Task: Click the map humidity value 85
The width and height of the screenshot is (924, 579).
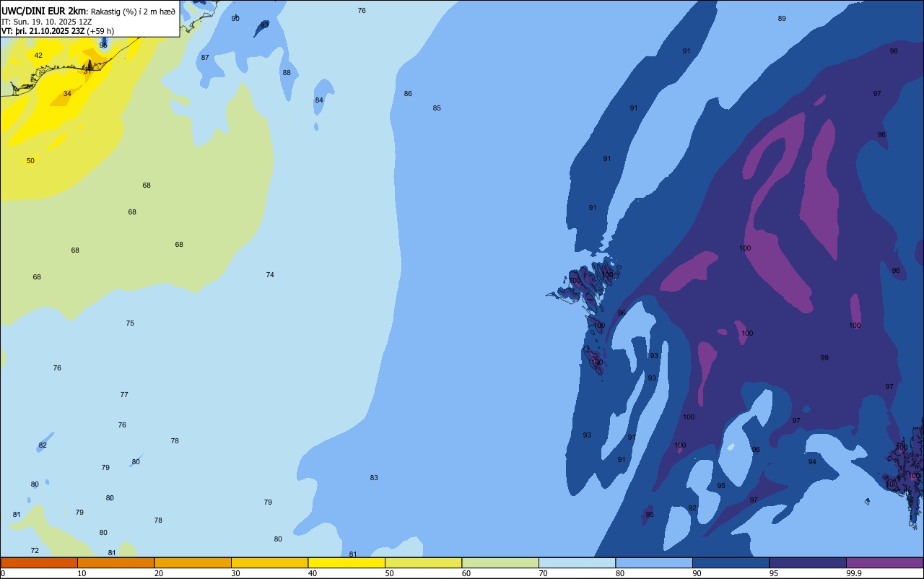Action: (x=437, y=108)
